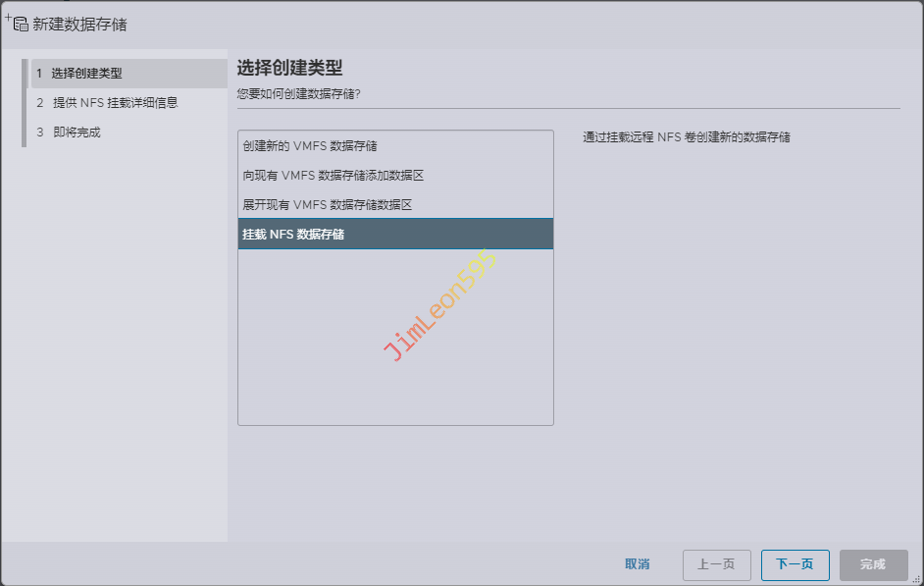Click the 新建数据存储 dialog title text
Image resolution: width=924 pixels, height=586 pixels.
[x=79, y=24]
